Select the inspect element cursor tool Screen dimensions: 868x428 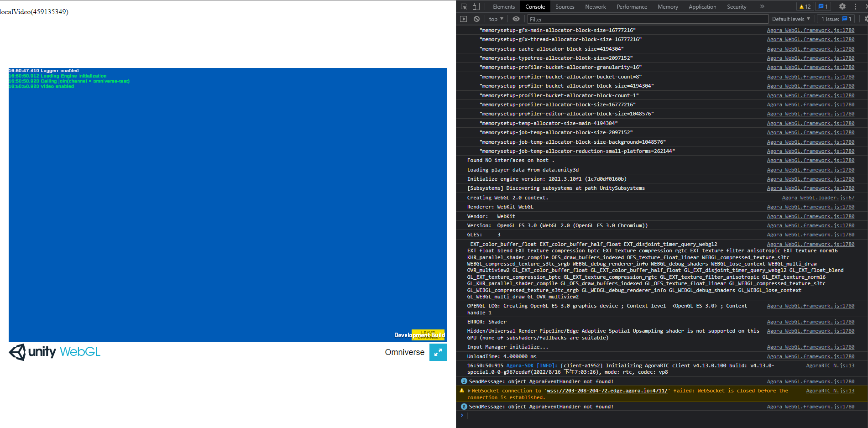pos(463,6)
